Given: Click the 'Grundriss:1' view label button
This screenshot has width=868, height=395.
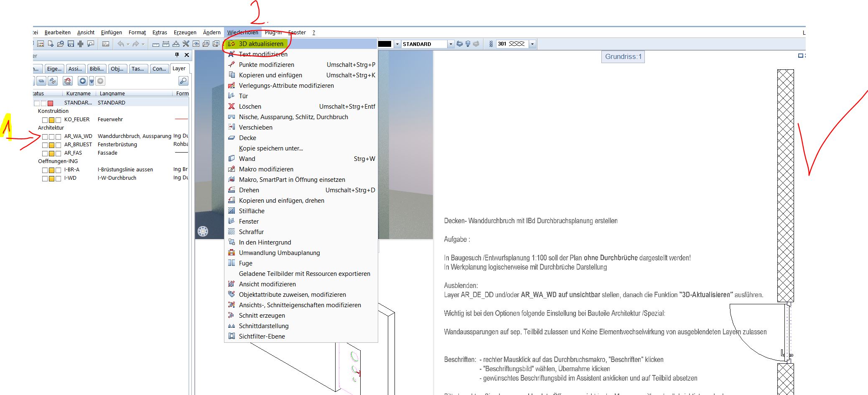Looking at the screenshot, I should [x=623, y=57].
